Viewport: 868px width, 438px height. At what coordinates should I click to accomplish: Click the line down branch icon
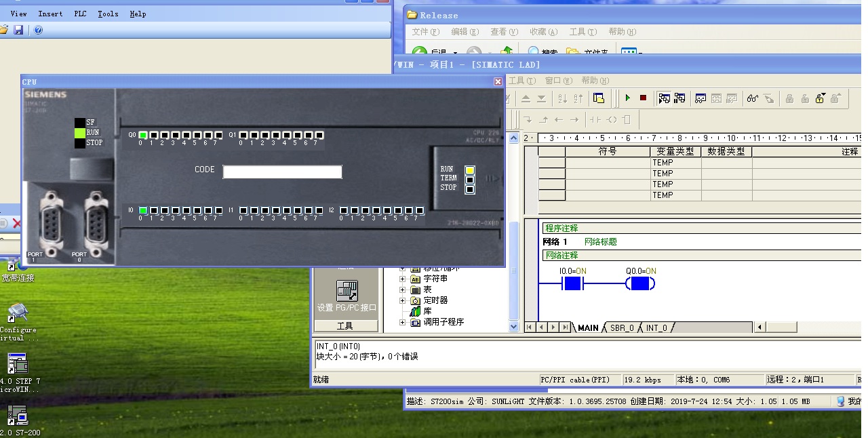pos(528,119)
